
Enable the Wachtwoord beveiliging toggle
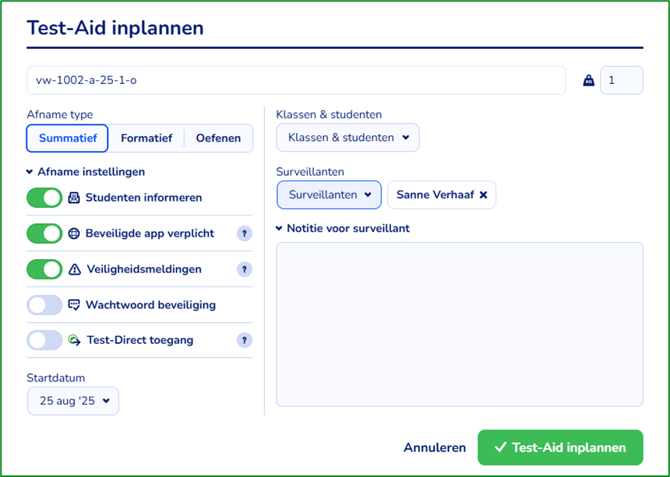pos(45,305)
